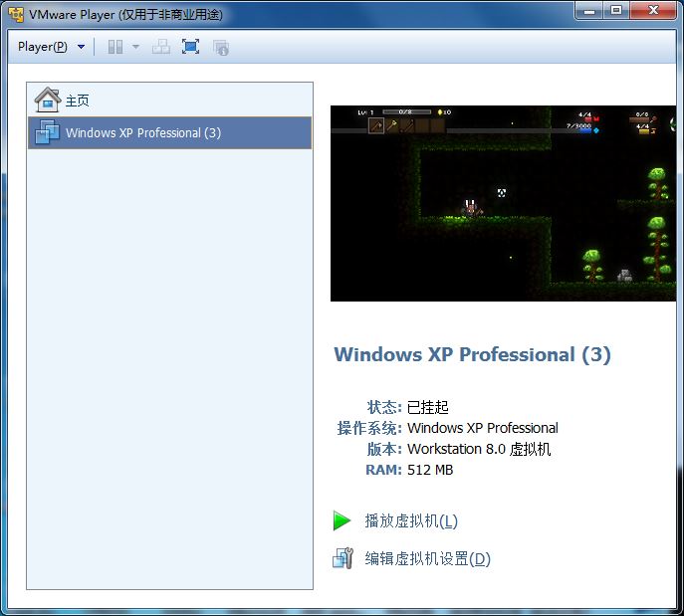The image size is (684, 616).
Task: Click the suspend/pause toolbar icon
Action: tap(115, 47)
